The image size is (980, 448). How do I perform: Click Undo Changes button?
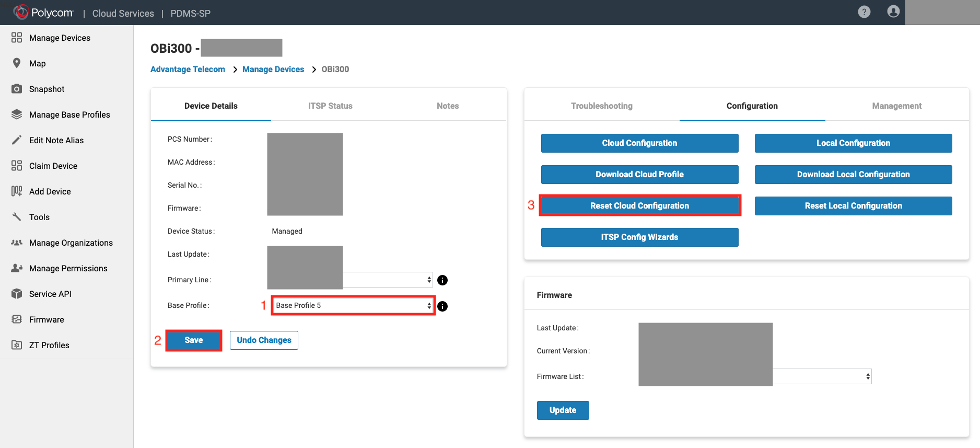[x=264, y=340]
